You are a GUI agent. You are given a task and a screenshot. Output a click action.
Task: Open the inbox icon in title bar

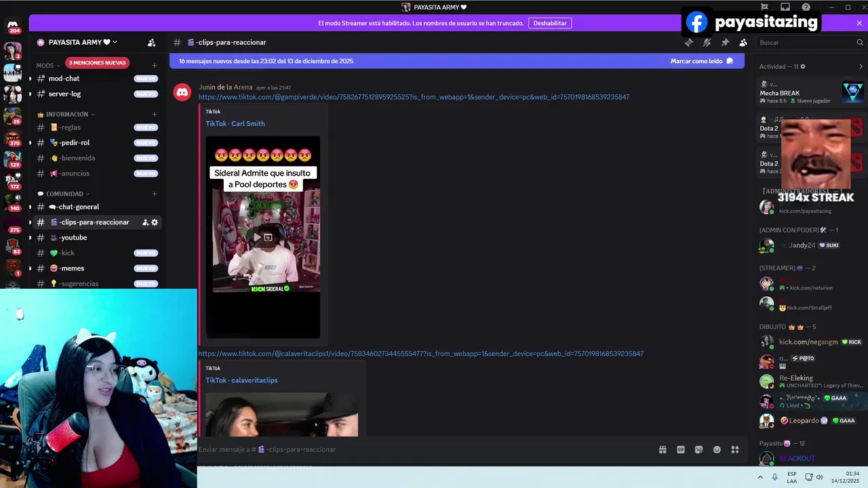[x=785, y=7]
